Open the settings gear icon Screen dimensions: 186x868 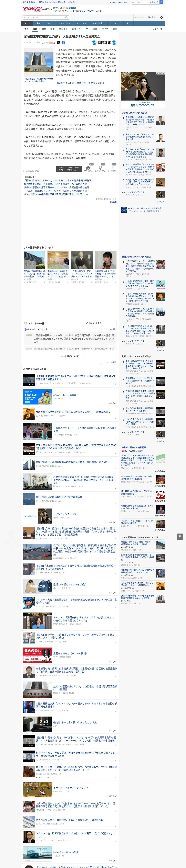click(161, 18)
